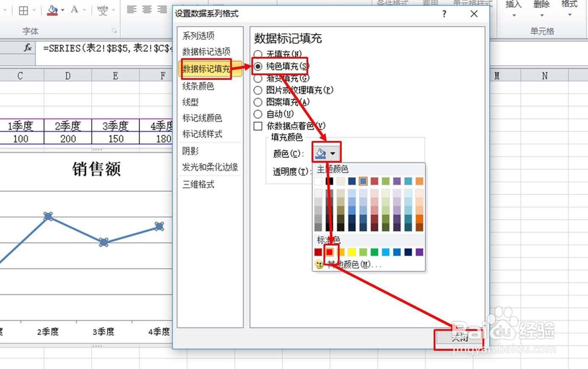Apply left text alignment
The height and width of the screenshot is (369, 588).
[x=131, y=9]
